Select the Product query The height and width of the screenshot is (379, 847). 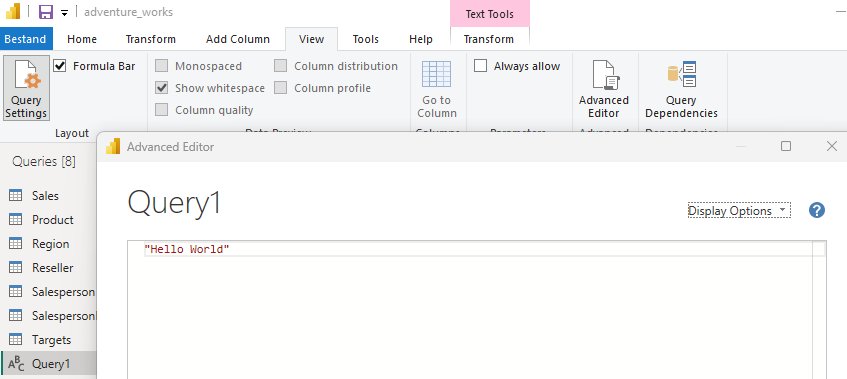(52, 220)
